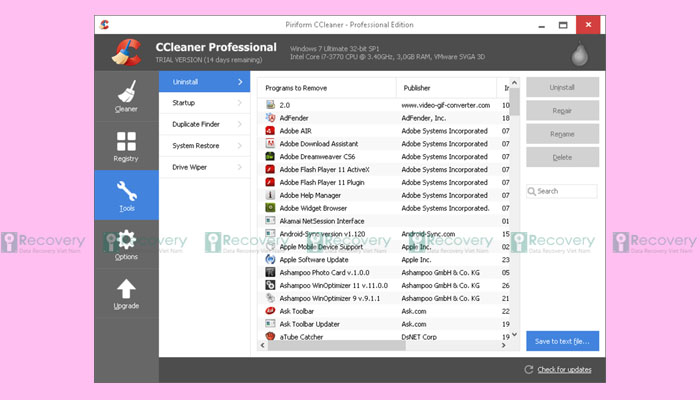Click the www.video-gif-converter.com publisher cell
The height and width of the screenshot is (400, 700).
coord(446,105)
